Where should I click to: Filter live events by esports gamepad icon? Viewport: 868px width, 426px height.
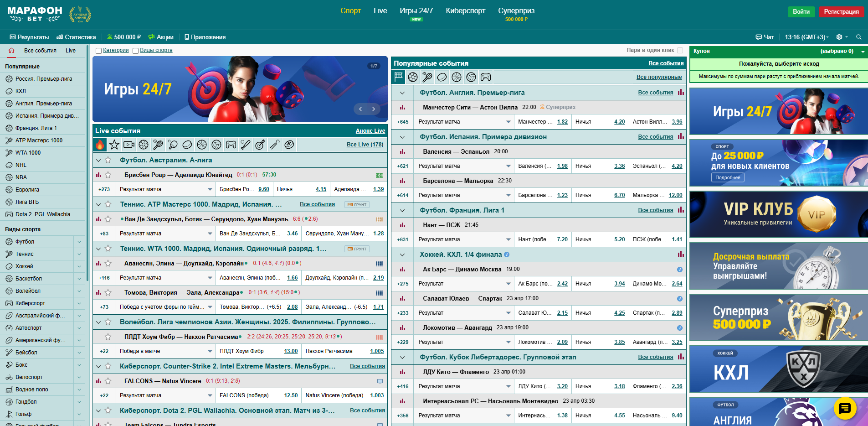[231, 145]
